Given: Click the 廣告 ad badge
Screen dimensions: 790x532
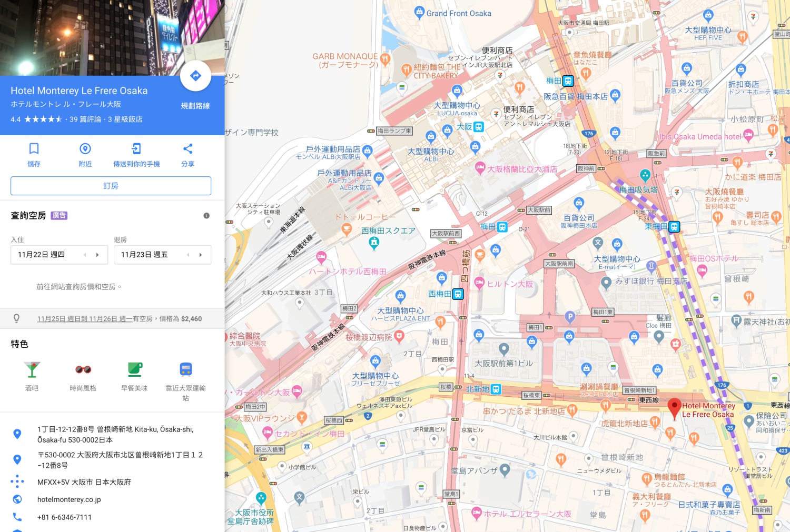Looking at the screenshot, I should [59, 215].
